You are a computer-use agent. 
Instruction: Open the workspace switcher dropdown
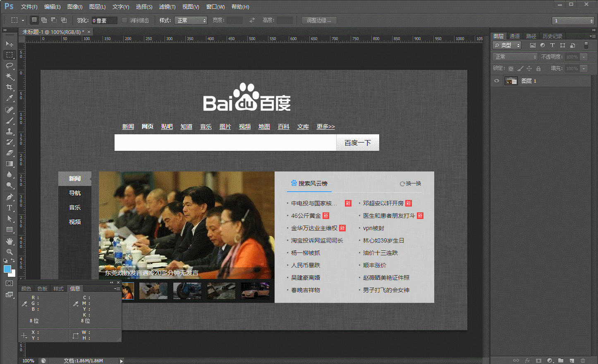tap(573, 21)
